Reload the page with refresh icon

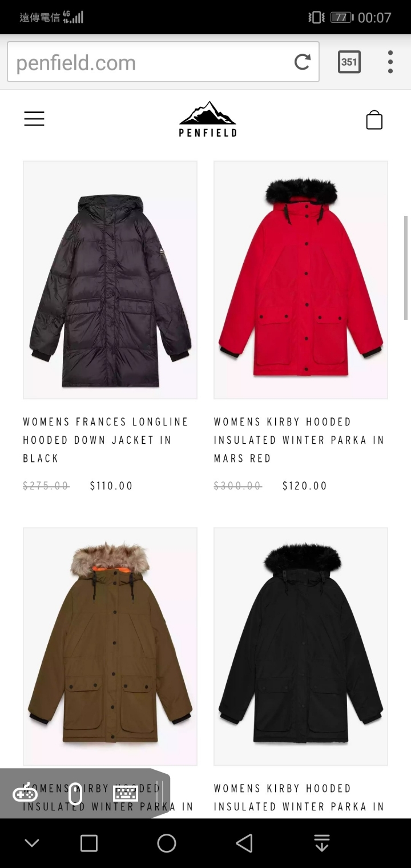pos(303,62)
